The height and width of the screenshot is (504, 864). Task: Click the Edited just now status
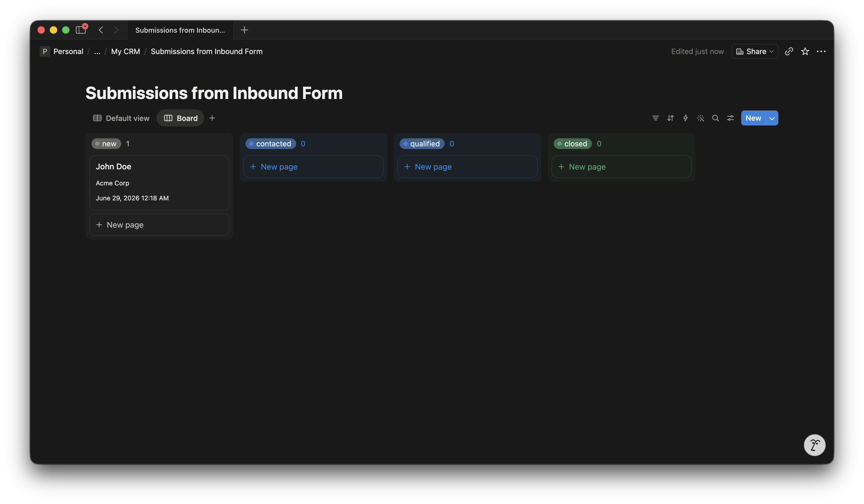[697, 51]
